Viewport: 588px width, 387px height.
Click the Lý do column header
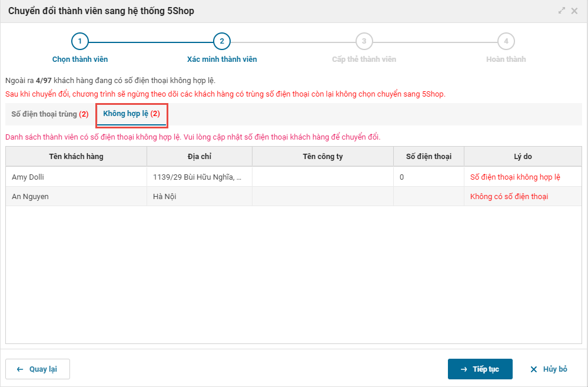pyautogui.click(x=523, y=157)
